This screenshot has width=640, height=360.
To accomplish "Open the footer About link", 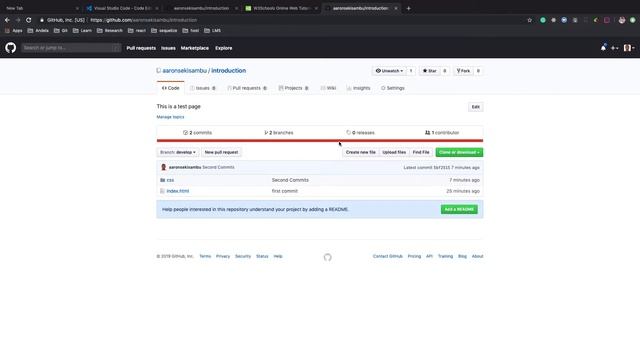I will [478, 256].
